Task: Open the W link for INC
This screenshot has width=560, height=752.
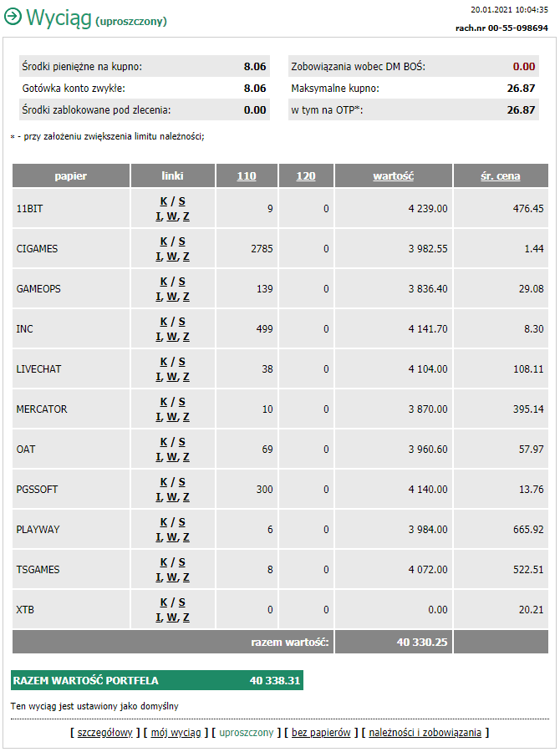Action: (x=172, y=338)
